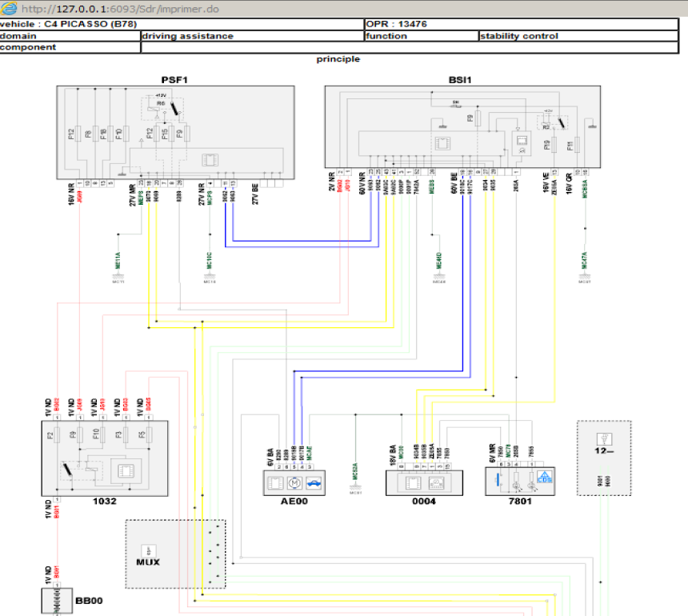This screenshot has height=616, width=688.
Task: Click the BSI1 component title
Action: pos(460,80)
